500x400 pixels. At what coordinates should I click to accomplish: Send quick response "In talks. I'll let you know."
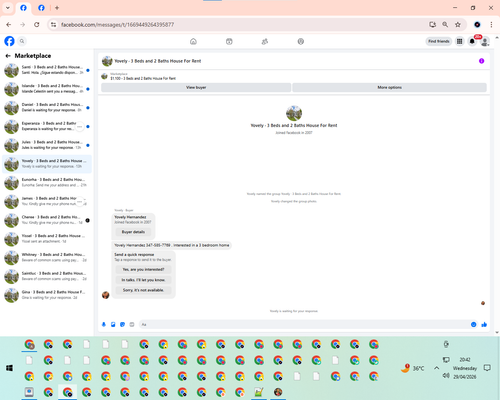pos(143,280)
